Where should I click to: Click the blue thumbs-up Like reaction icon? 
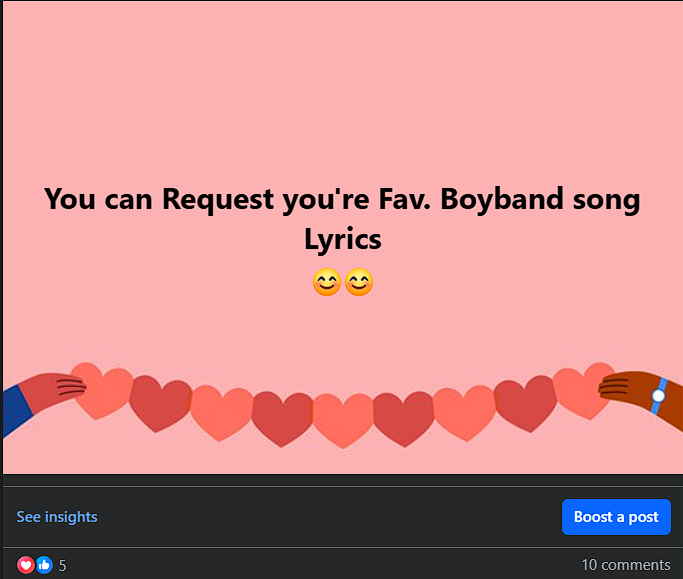pos(44,565)
